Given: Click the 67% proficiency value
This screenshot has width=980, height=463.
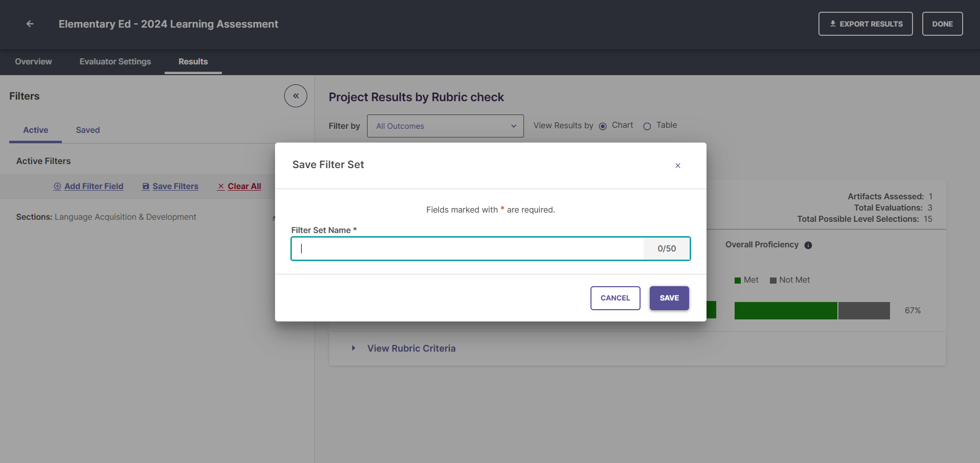Looking at the screenshot, I should pyautogui.click(x=913, y=311).
